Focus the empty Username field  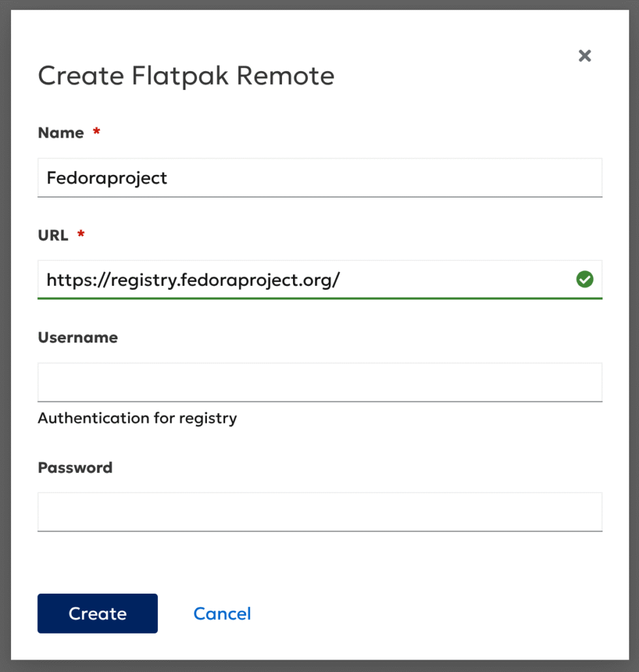(320, 382)
